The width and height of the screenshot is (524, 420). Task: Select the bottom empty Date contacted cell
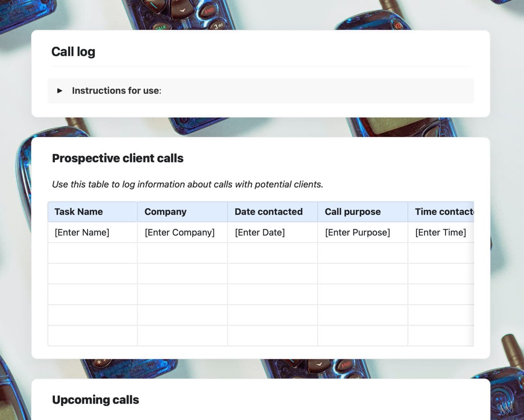pyautogui.click(x=273, y=336)
